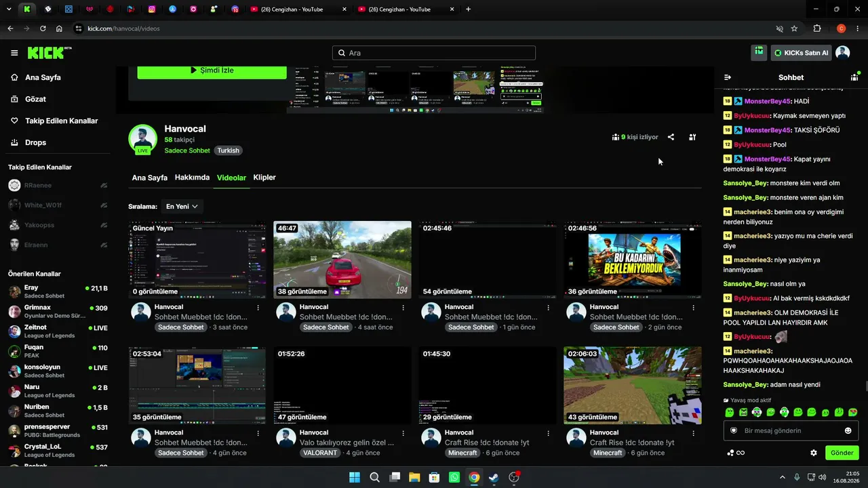Open the Zeitnot recommended channel
The image size is (868, 488).
click(58, 331)
